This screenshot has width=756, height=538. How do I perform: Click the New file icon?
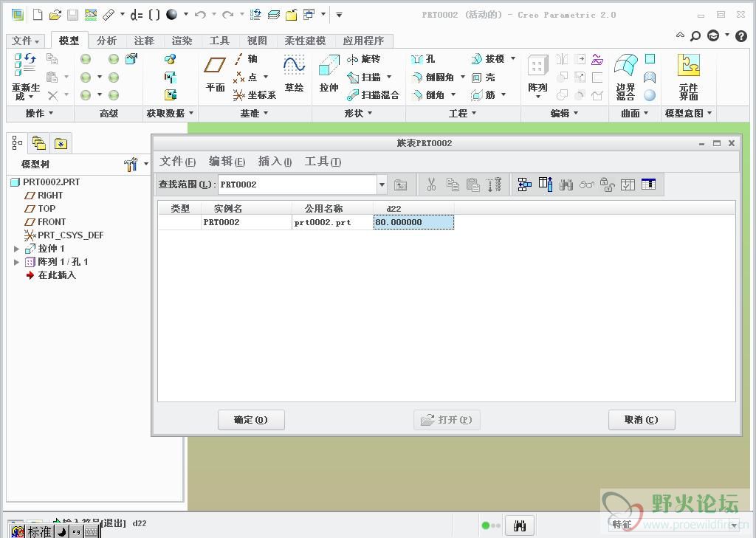(x=38, y=15)
